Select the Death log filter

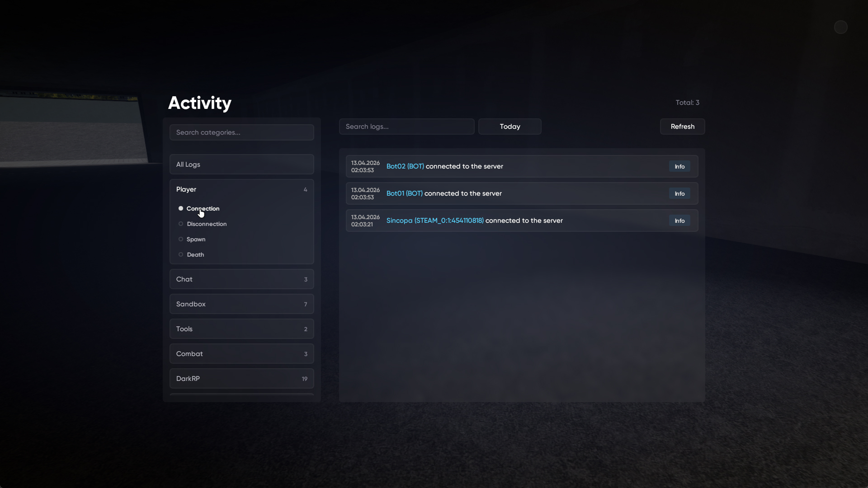click(x=191, y=254)
